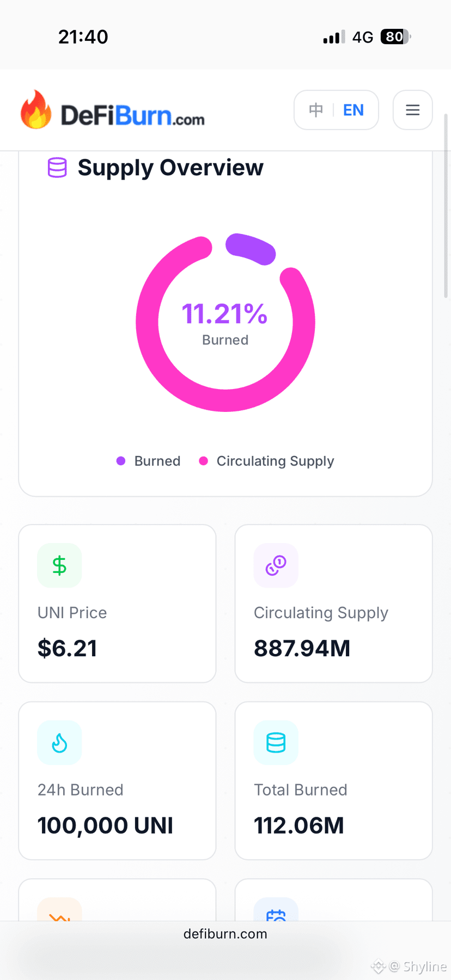Open the hamburger menu
The image size is (451, 980).
point(412,110)
